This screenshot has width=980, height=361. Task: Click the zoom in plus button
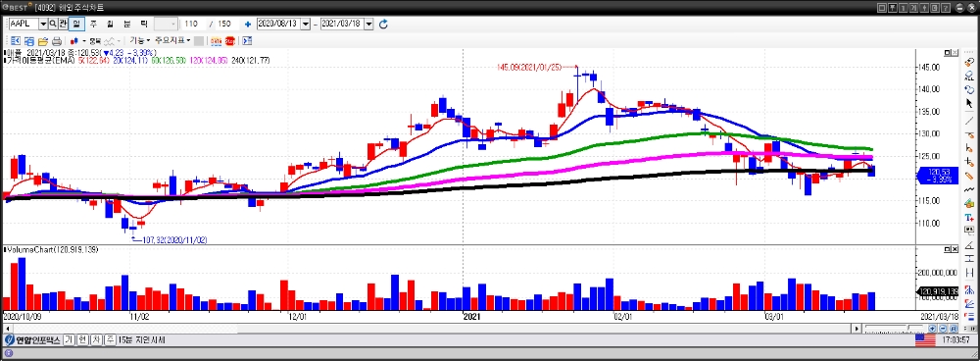click(x=932, y=329)
